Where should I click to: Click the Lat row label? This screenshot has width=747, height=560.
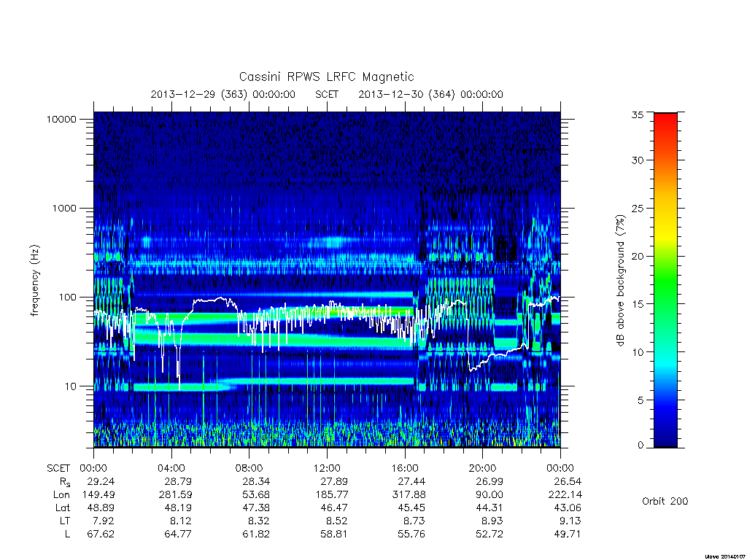click(x=63, y=507)
